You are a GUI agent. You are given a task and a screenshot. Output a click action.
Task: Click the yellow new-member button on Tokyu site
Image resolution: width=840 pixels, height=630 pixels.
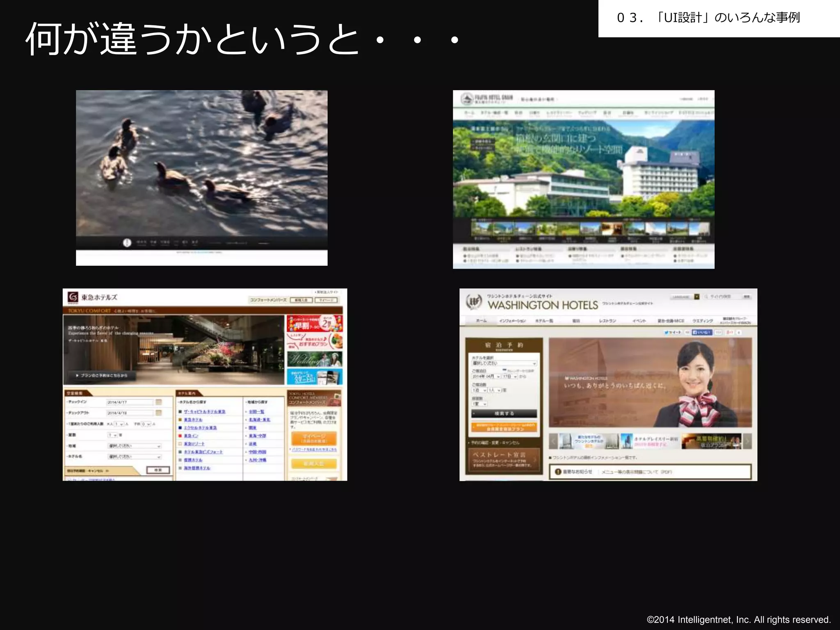coord(314,463)
